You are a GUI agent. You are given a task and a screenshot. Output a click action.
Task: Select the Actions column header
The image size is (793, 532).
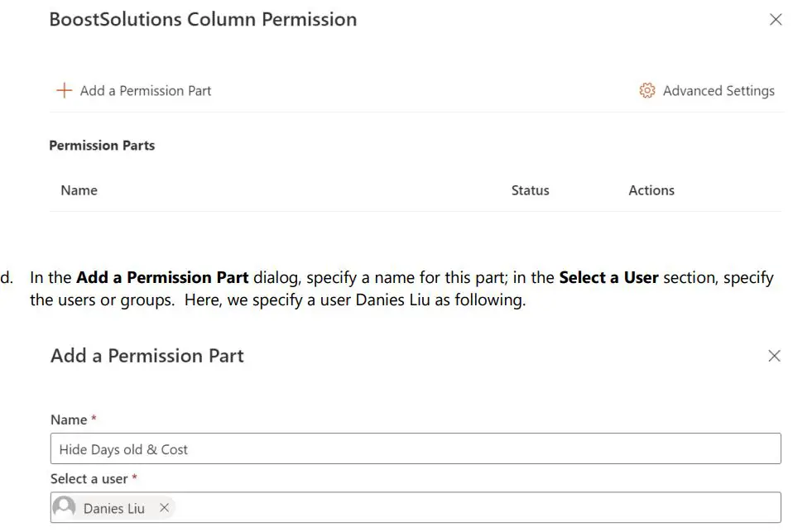[651, 190]
